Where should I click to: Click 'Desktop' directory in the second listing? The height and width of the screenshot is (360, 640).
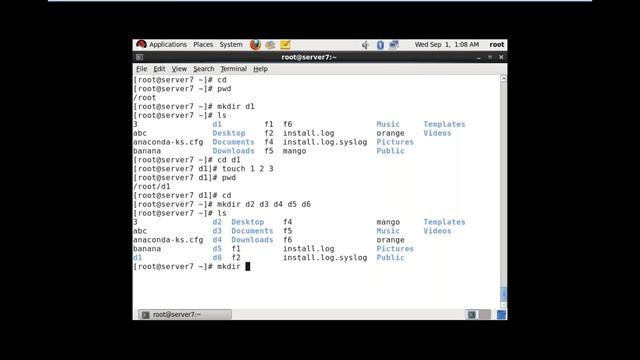pyautogui.click(x=247, y=222)
